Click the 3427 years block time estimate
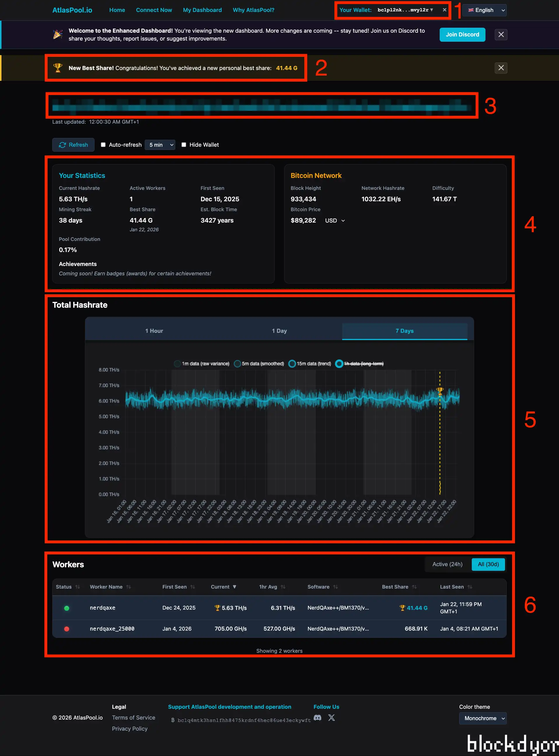The height and width of the screenshot is (756, 559). (x=217, y=220)
